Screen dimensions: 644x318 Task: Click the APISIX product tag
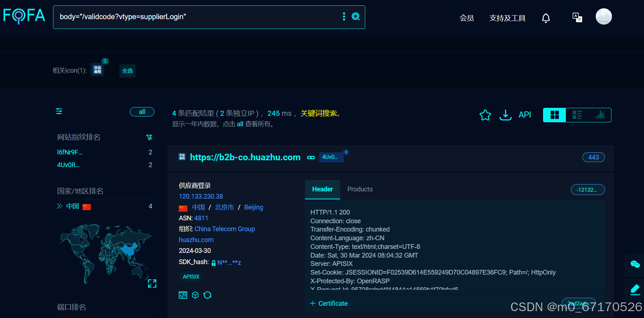pyautogui.click(x=191, y=277)
